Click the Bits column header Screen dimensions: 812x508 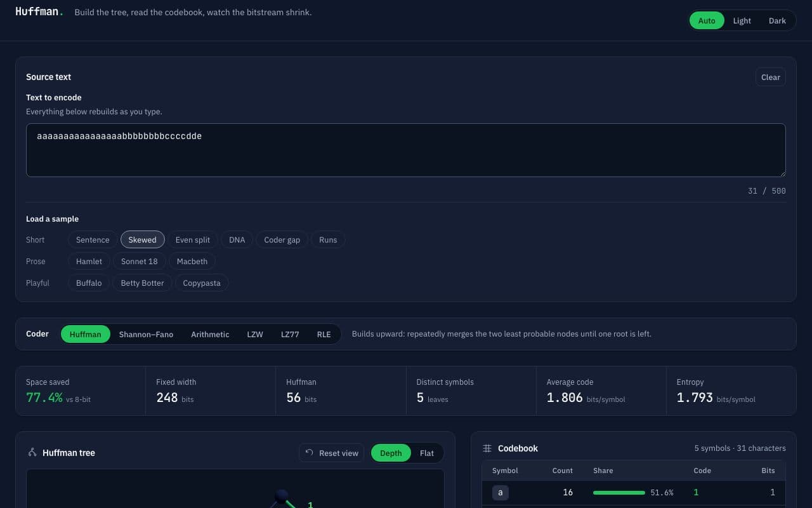coord(768,471)
